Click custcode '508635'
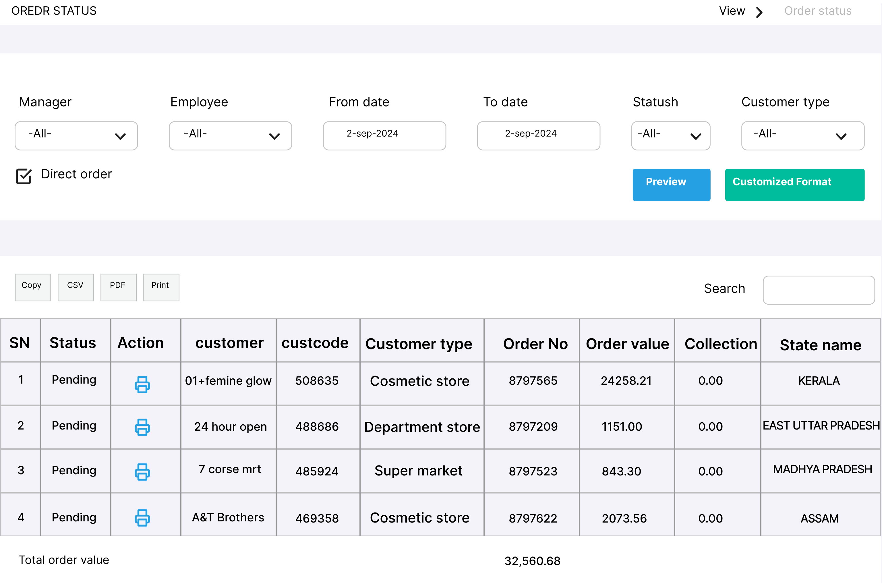 click(317, 381)
